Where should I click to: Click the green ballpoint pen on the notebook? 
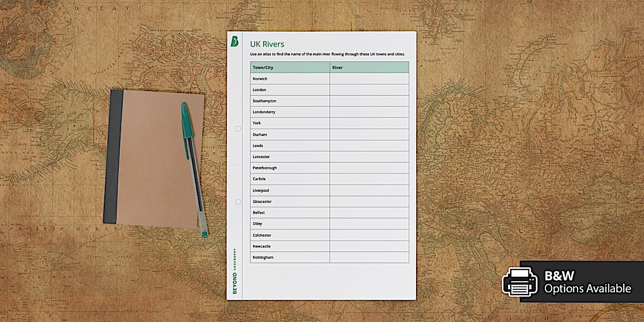pyautogui.click(x=193, y=169)
